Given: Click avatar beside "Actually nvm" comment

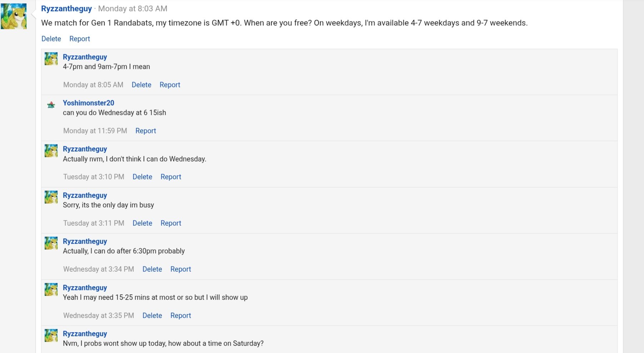Looking at the screenshot, I should [x=51, y=151].
